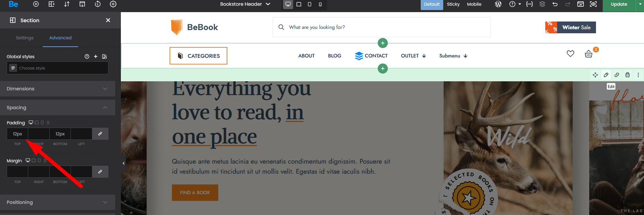Click the add element plus icon in top toolbar
This screenshot has height=215, width=644.
[36, 4]
